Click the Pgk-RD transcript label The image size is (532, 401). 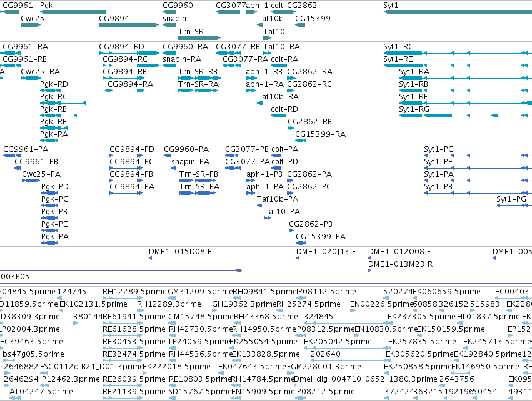pos(54,84)
